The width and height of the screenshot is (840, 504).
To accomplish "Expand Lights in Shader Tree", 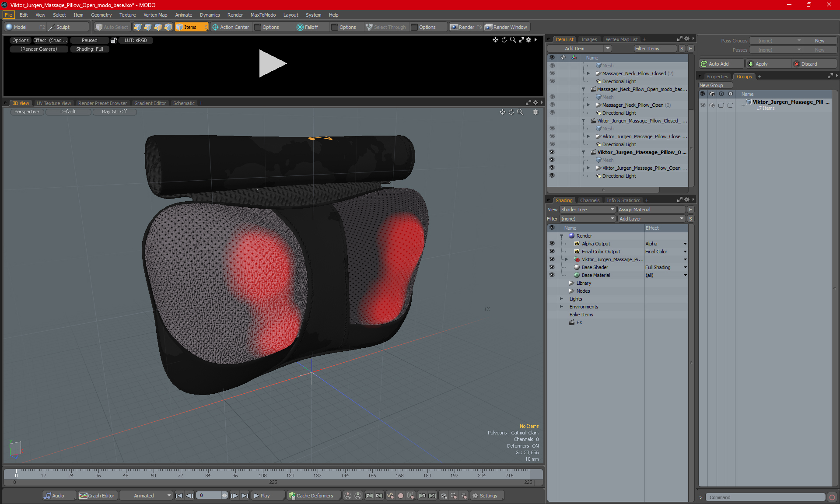I will [x=562, y=299].
